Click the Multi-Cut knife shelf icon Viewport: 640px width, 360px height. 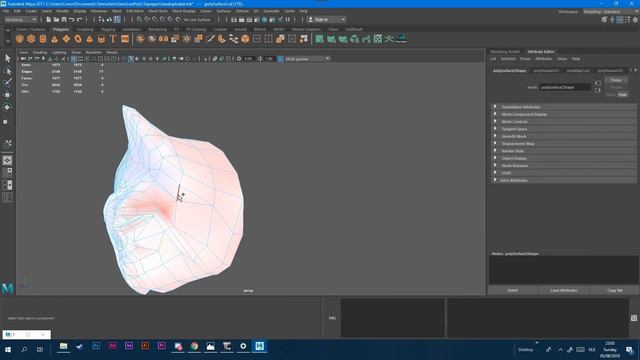tap(211, 39)
